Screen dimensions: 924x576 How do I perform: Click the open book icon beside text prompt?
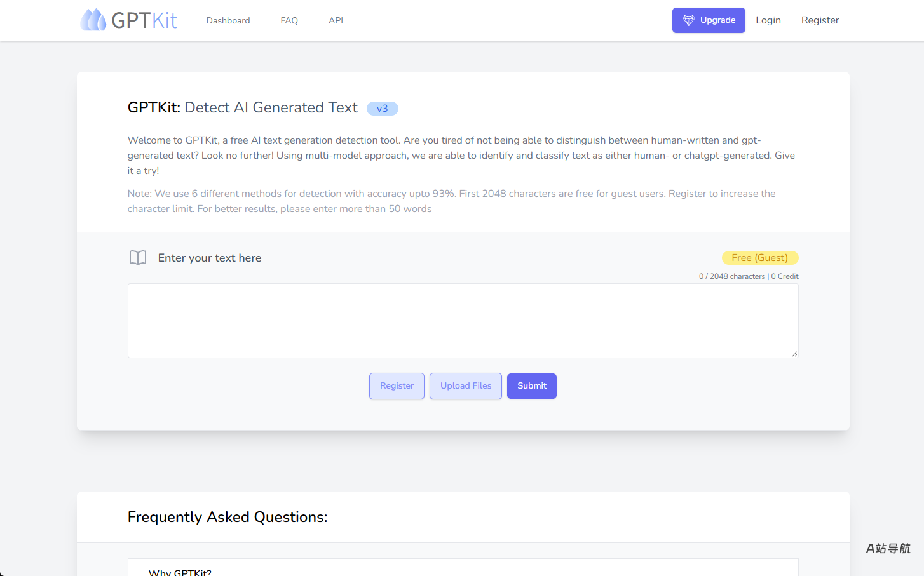click(x=138, y=257)
